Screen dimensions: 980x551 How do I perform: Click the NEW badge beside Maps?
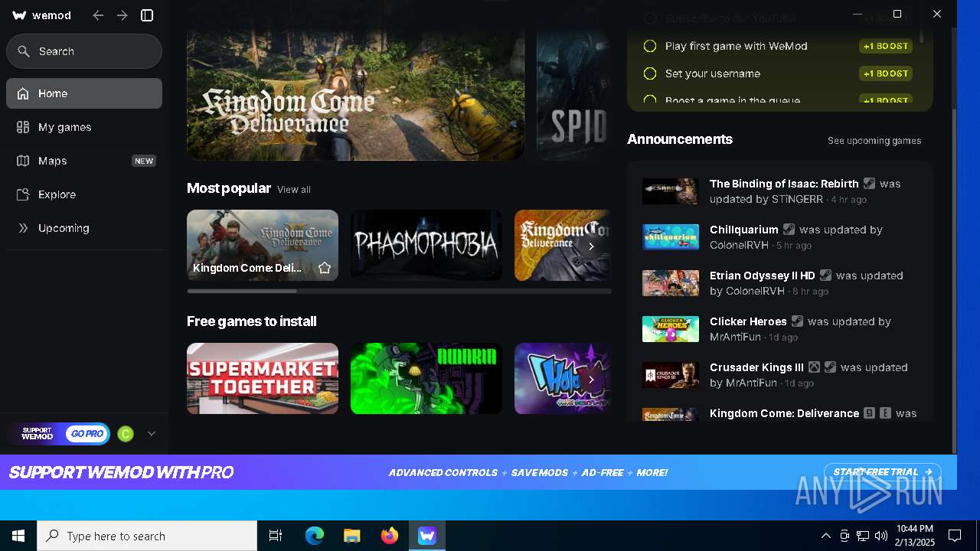144,161
